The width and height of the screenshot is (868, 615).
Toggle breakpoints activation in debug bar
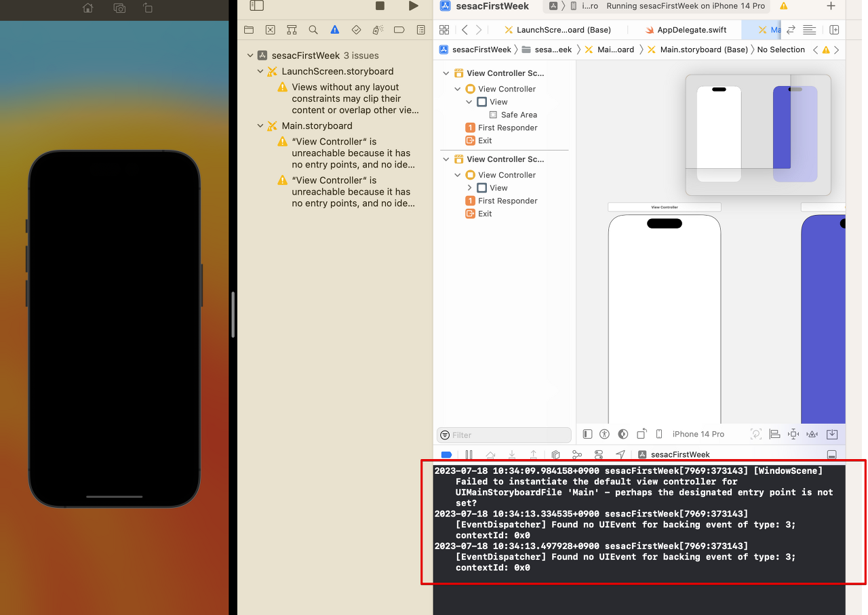446,455
